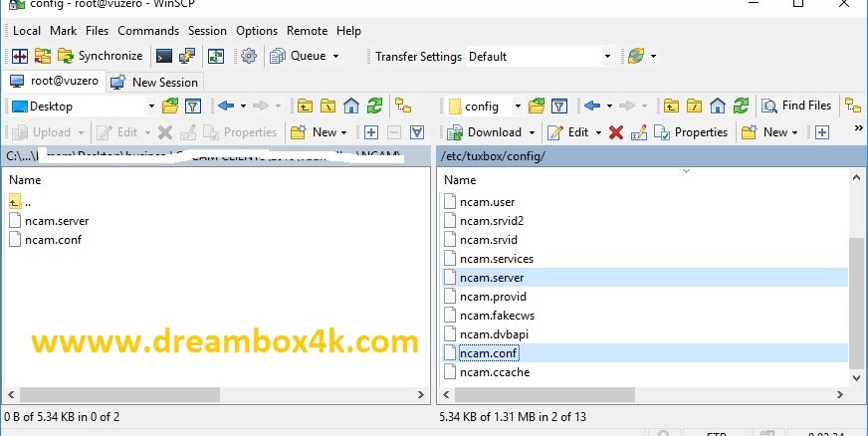868x436 pixels.
Task: Click the remote open directory icon
Action: [x=536, y=106]
